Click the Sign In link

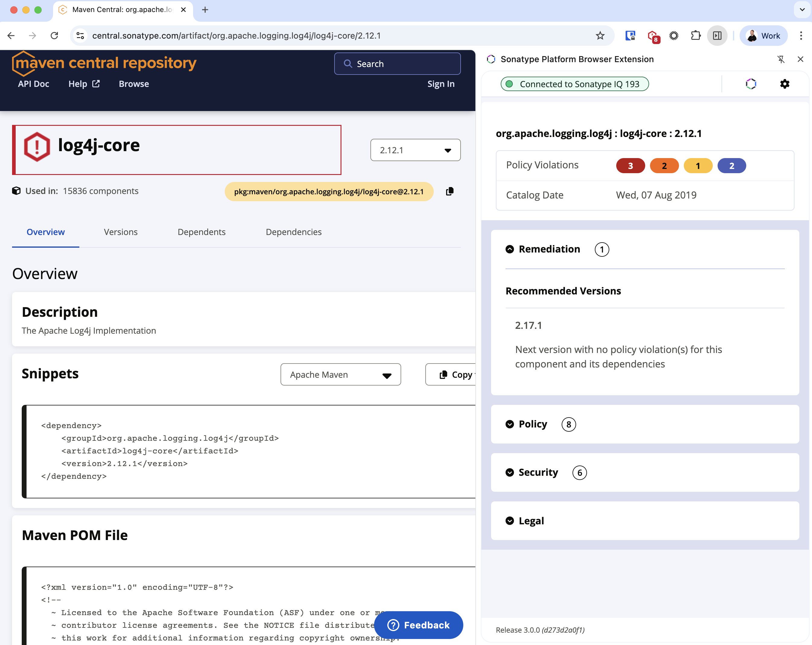coord(441,84)
